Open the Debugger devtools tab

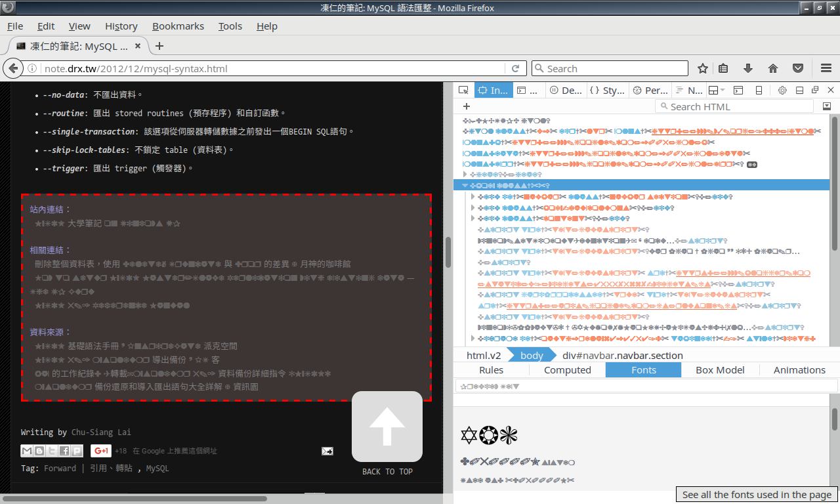pos(566,90)
